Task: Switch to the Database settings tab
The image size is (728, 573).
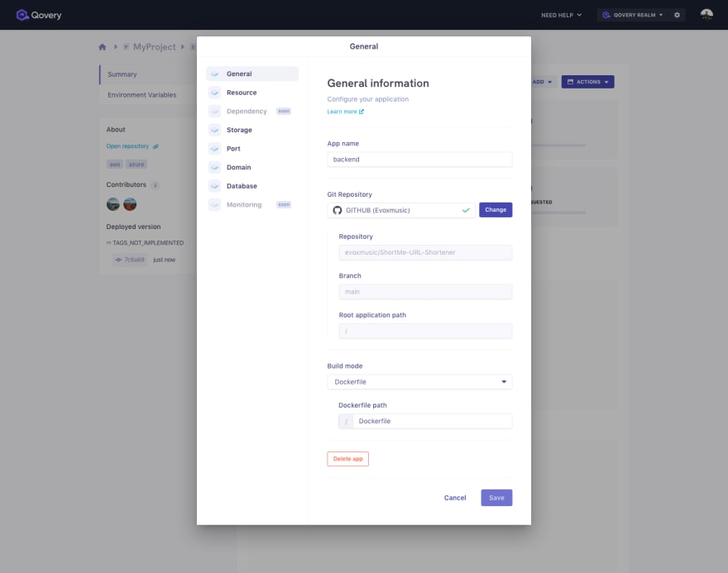Action: (252, 186)
